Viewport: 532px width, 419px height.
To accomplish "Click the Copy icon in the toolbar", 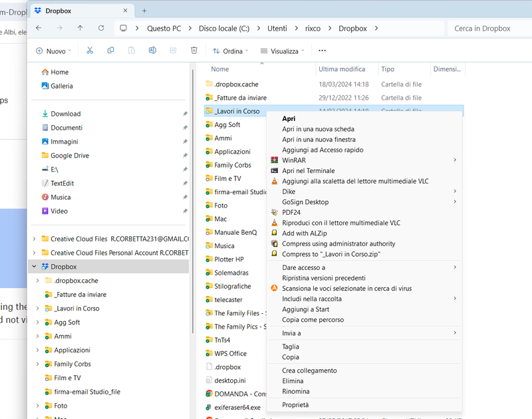I will click(109, 50).
